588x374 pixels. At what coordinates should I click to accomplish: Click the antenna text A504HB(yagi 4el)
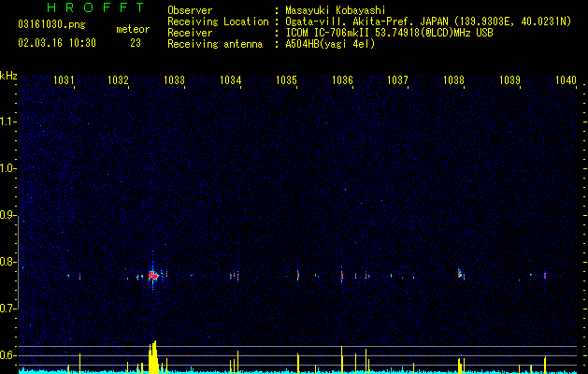[330, 44]
